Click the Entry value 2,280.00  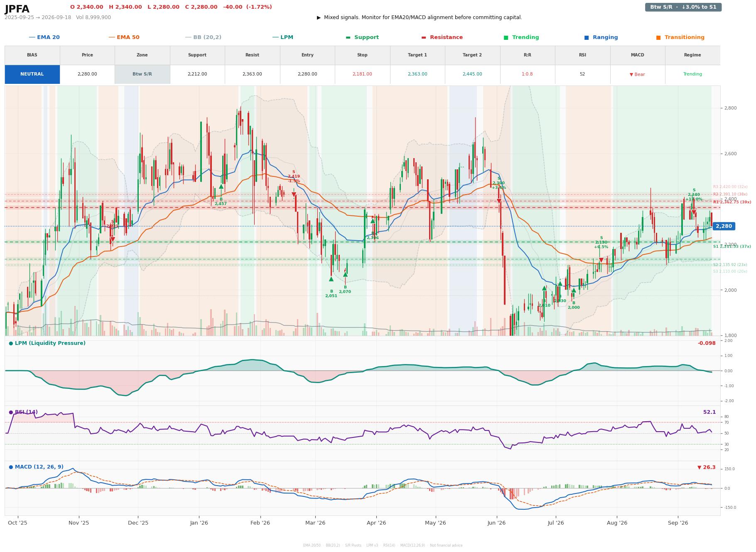[x=307, y=74]
